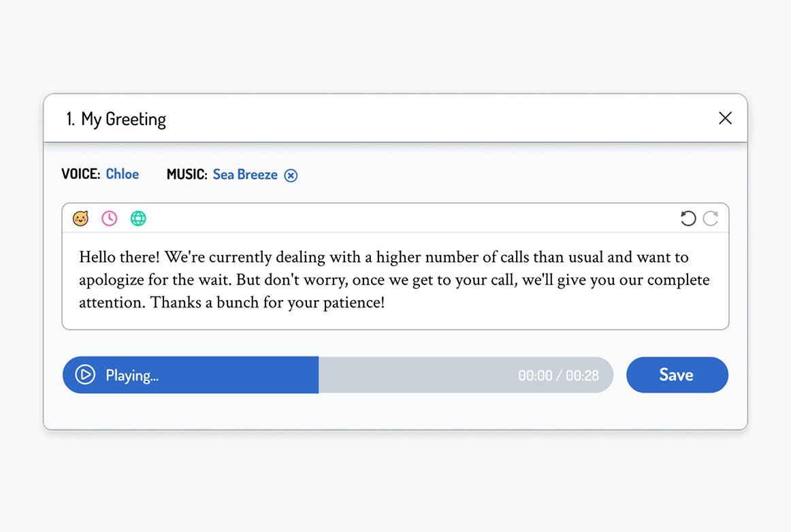The width and height of the screenshot is (791, 532).
Task: Change the Sea Breeze music selection
Action: click(x=245, y=175)
